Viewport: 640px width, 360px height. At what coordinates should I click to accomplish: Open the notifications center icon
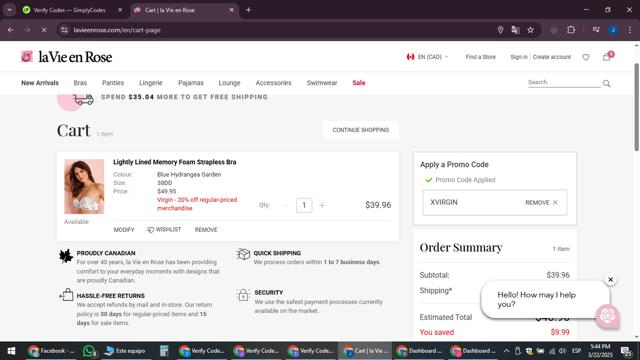(626, 351)
